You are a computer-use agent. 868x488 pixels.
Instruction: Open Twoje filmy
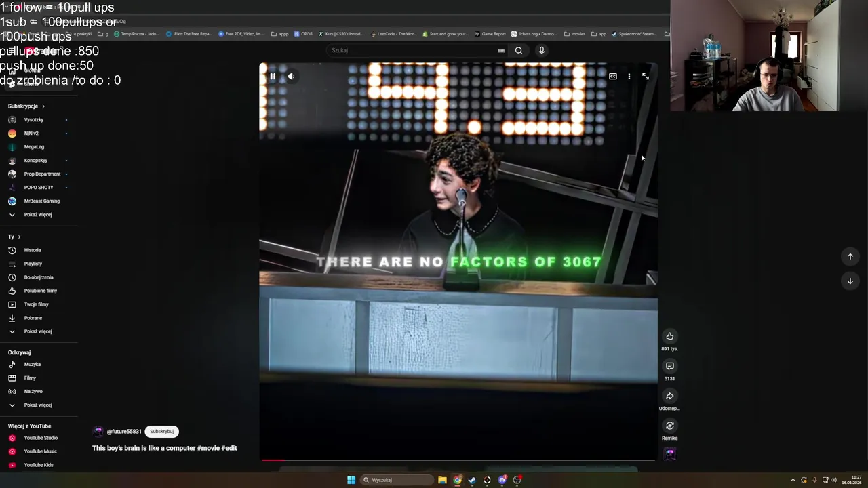pyautogui.click(x=38, y=304)
